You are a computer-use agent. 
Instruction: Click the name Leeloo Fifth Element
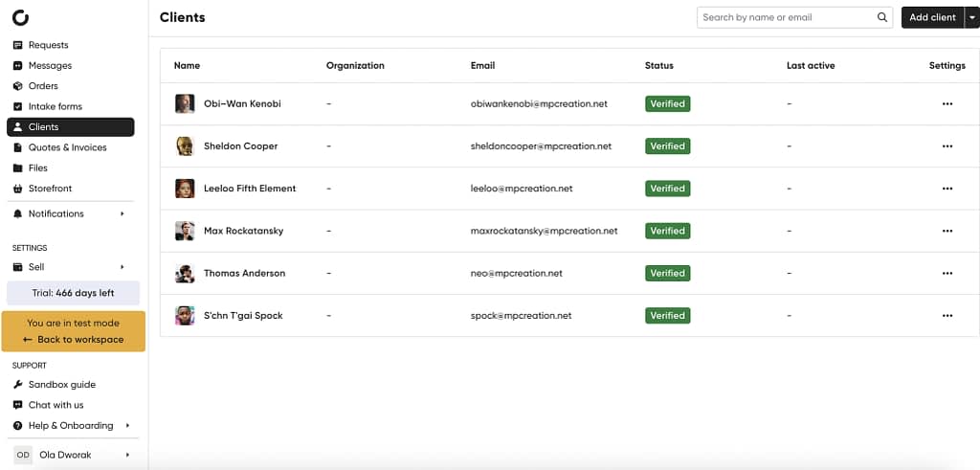tap(250, 189)
